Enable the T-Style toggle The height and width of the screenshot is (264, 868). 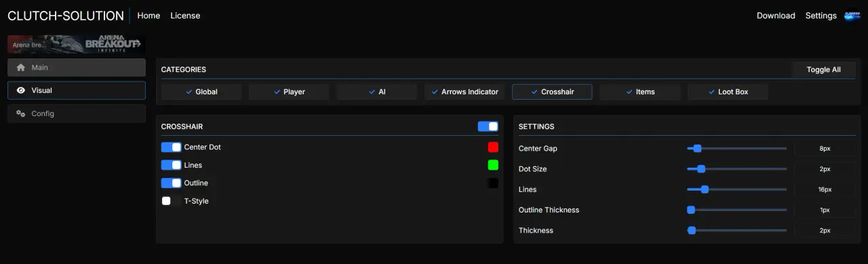172,201
